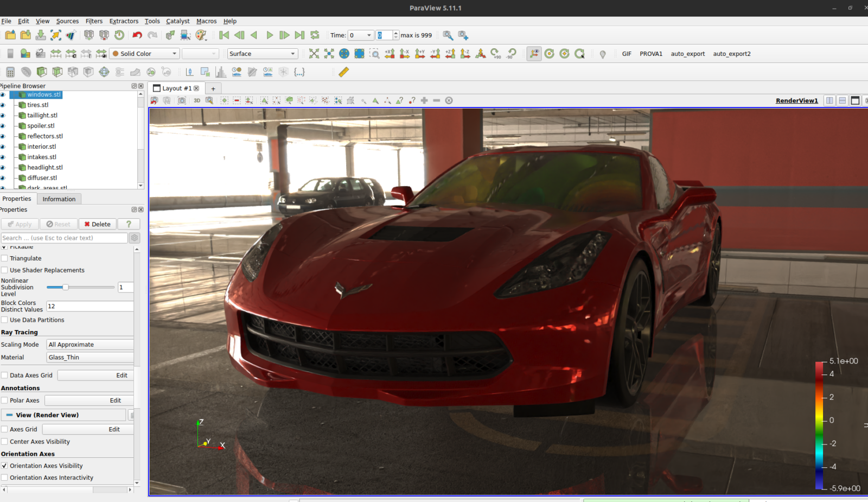
Task: Click the Nonlinear Subdivision Level slider
Action: pyautogui.click(x=80, y=287)
